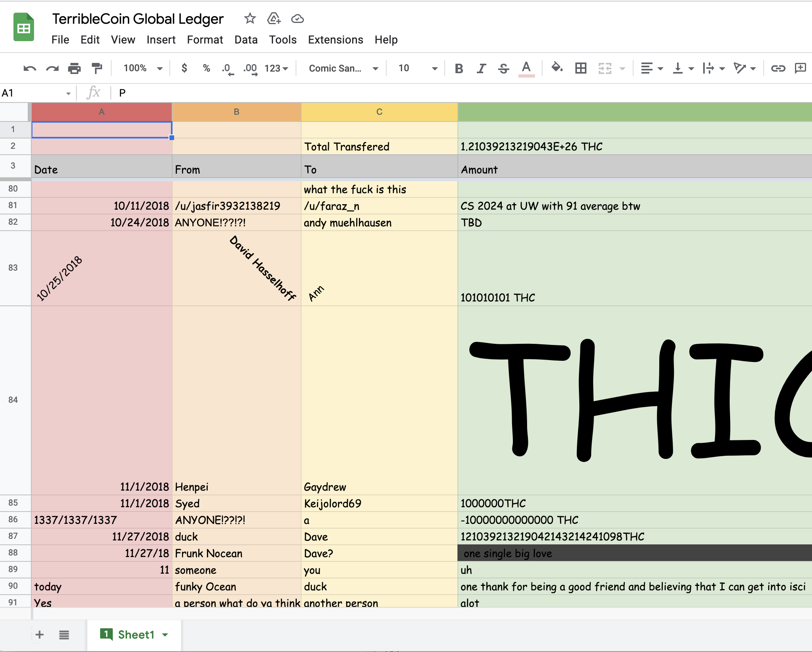Open the Comic Sans font dropdown
The width and height of the screenshot is (812, 652).
(x=343, y=68)
